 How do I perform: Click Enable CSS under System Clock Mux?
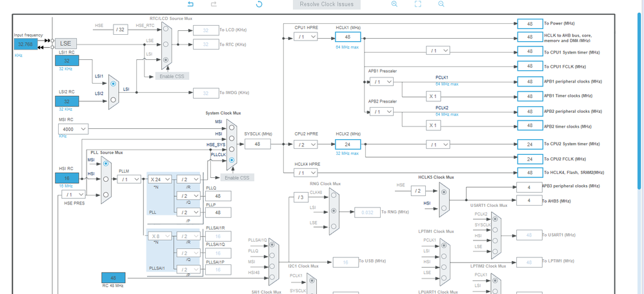(x=237, y=178)
